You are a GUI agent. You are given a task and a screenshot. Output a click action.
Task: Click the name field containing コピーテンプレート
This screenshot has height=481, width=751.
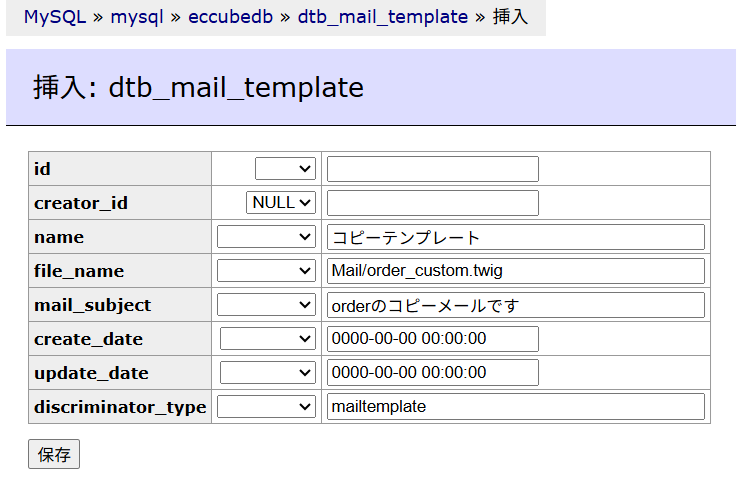(x=515, y=237)
